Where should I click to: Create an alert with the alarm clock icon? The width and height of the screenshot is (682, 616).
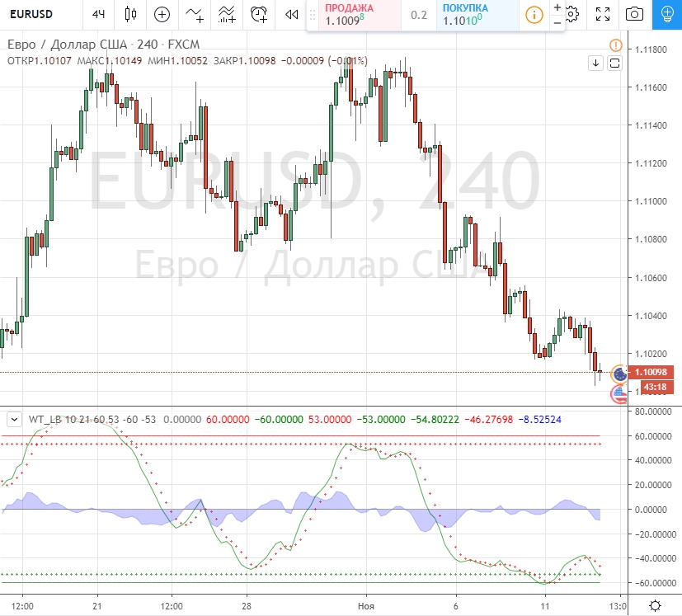[x=259, y=14]
